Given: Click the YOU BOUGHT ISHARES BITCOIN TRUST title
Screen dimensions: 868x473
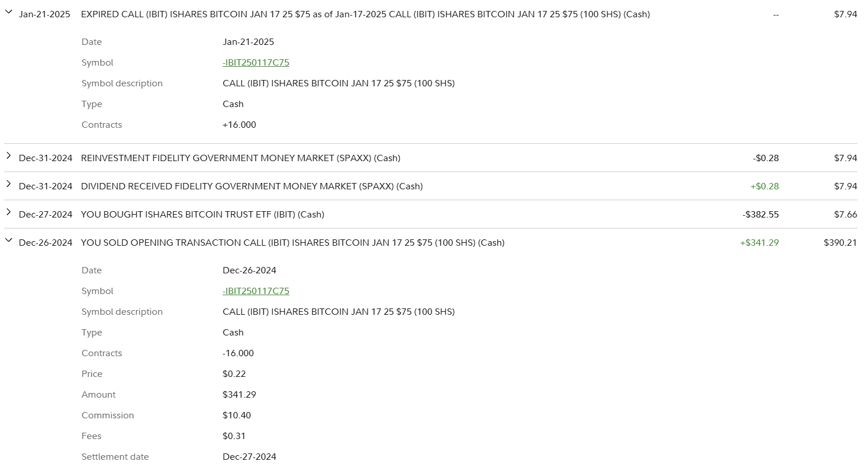Looking at the screenshot, I should (202, 215).
